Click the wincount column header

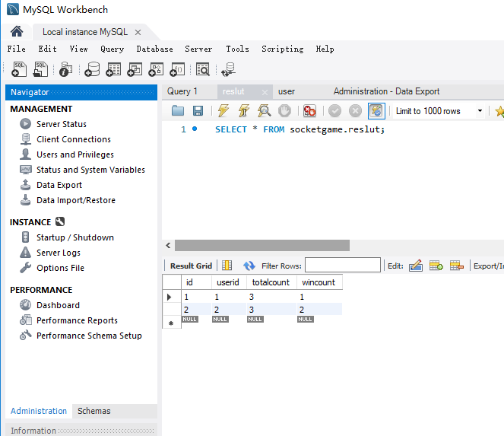[x=319, y=282]
